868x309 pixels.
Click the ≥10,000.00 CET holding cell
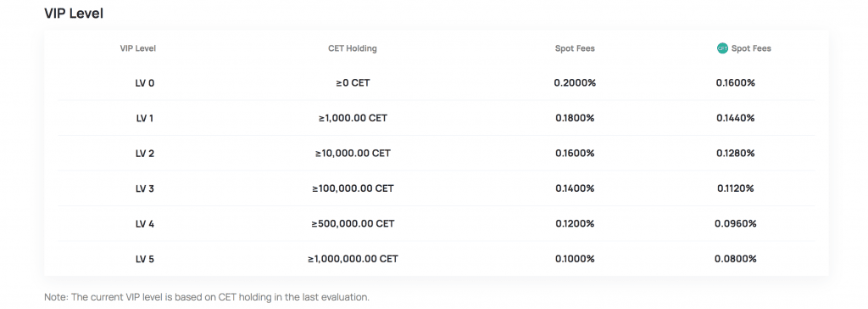pos(353,153)
